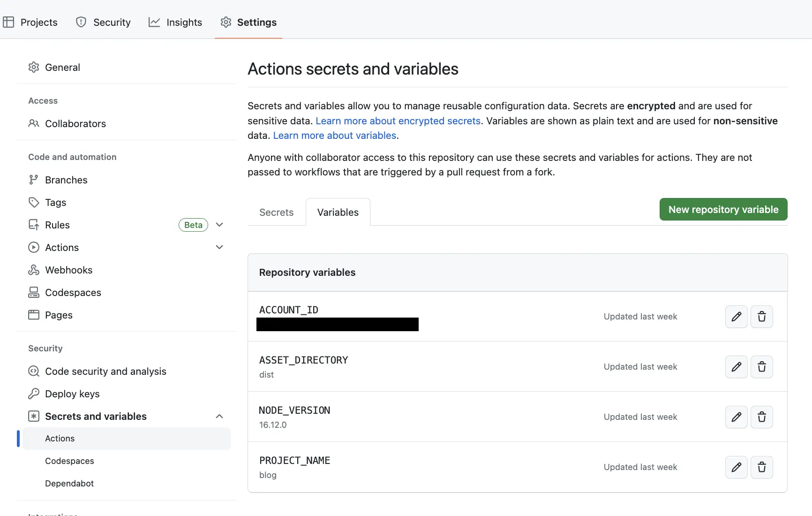
Task: Click the Tags label icon
Action: click(33, 202)
